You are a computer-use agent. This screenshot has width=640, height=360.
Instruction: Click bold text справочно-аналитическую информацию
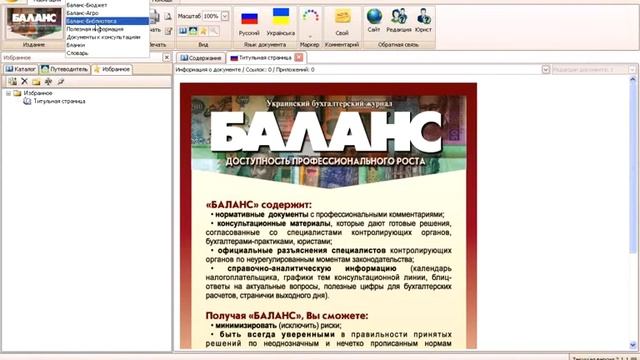(x=312, y=268)
